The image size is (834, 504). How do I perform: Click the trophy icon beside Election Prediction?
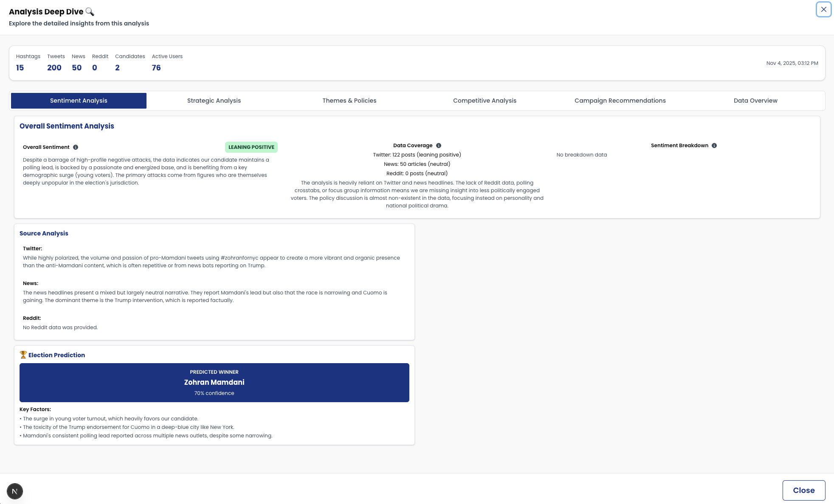coord(23,355)
